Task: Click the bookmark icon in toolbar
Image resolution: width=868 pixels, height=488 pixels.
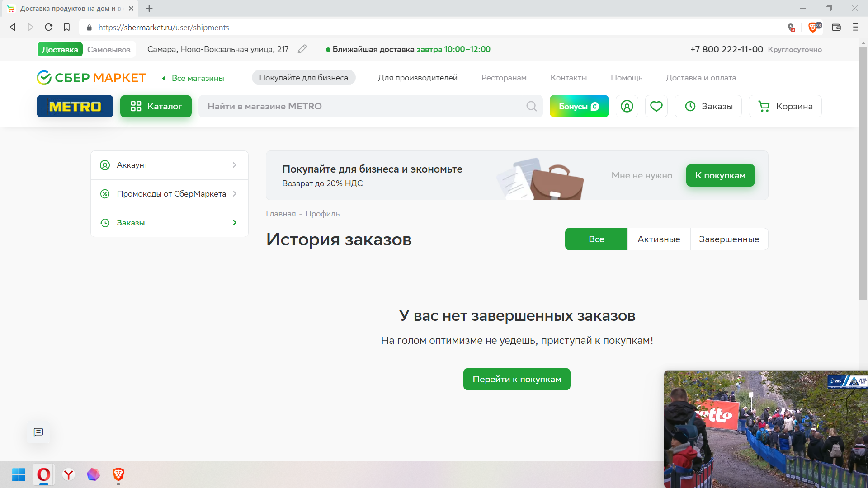Action: 66,28
